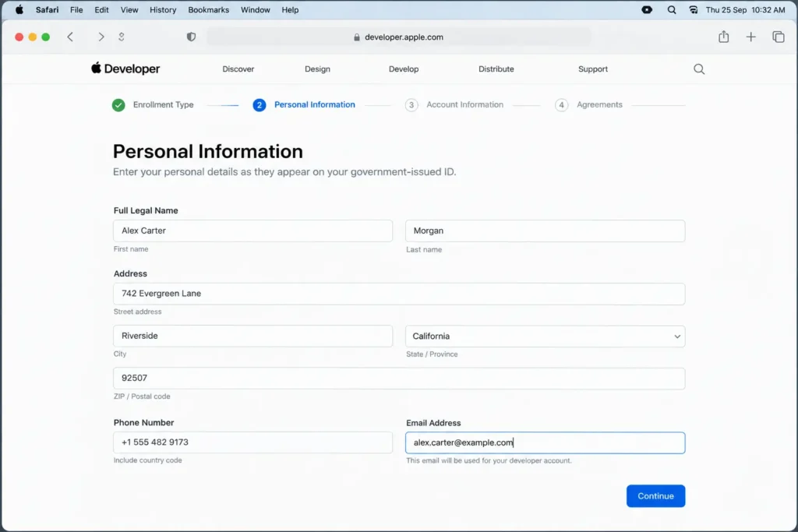The height and width of the screenshot is (532, 798).
Task: Go to the Support section
Action: [593, 69]
